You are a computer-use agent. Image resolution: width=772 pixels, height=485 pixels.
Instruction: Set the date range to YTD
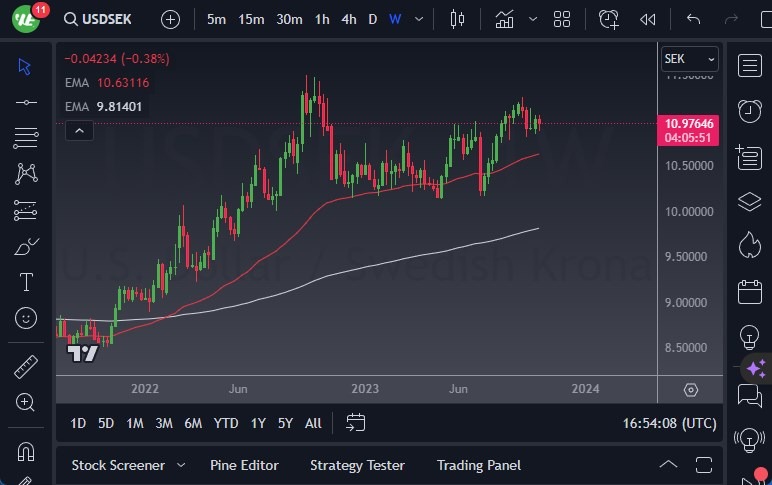(226, 423)
